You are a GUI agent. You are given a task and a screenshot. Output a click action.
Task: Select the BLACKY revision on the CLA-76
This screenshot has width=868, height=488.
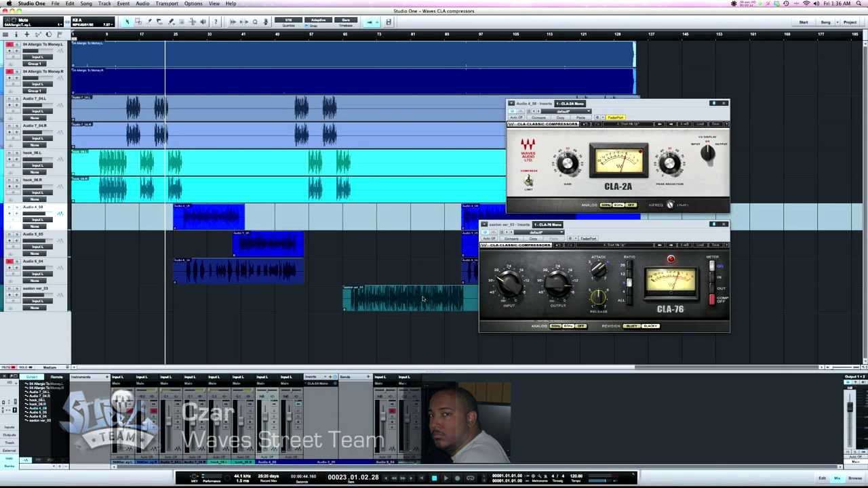tap(650, 326)
